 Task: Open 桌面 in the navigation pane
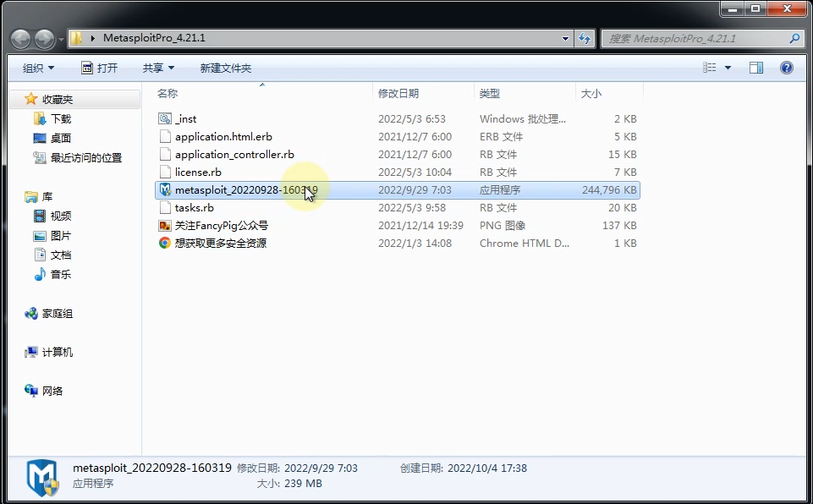[x=61, y=138]
